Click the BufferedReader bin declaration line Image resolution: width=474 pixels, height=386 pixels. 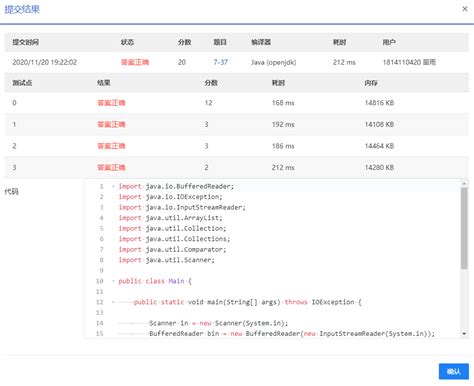click(292, 333)
